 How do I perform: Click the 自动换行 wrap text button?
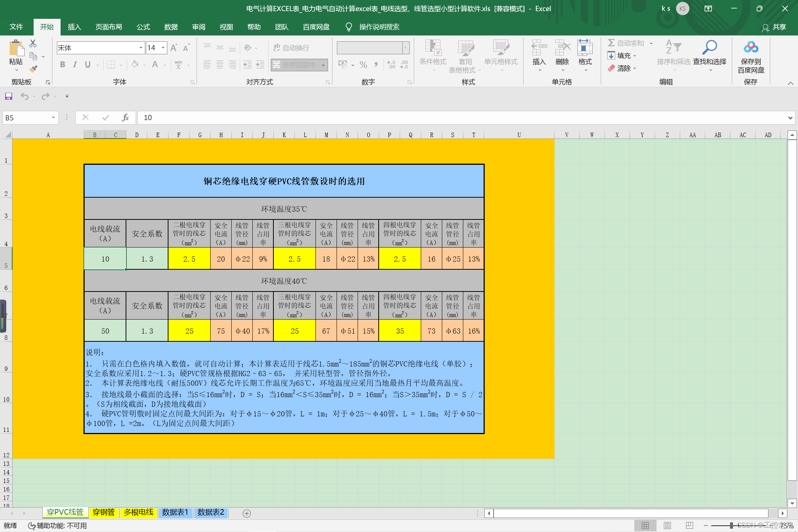tap(291, 48)
